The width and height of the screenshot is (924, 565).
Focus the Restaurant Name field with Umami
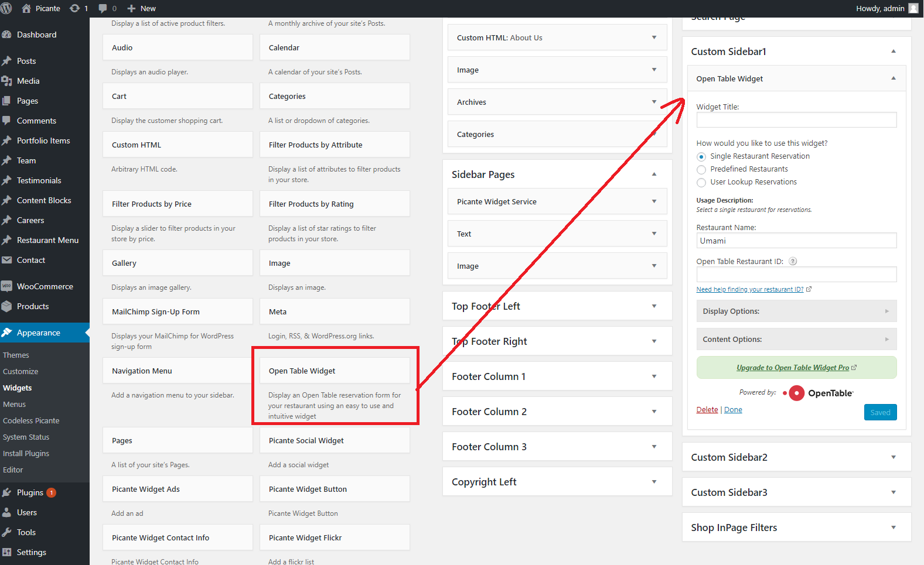[x=796, y=241]
